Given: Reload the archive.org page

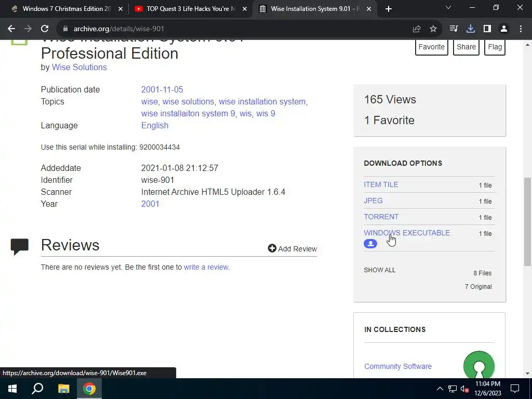Looking at the screenshot, I should pos(45,29).
